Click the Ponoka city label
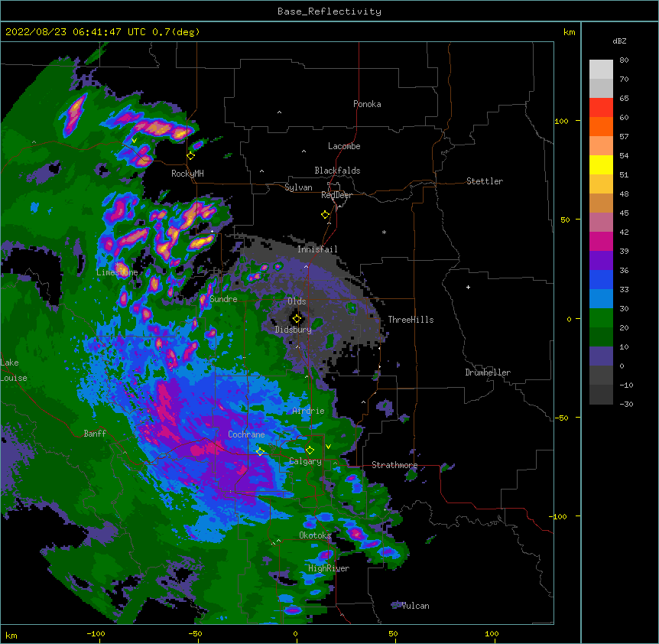The height and width of the screenshot is (644, 659). pyautogui.click(x=367, y=104)
